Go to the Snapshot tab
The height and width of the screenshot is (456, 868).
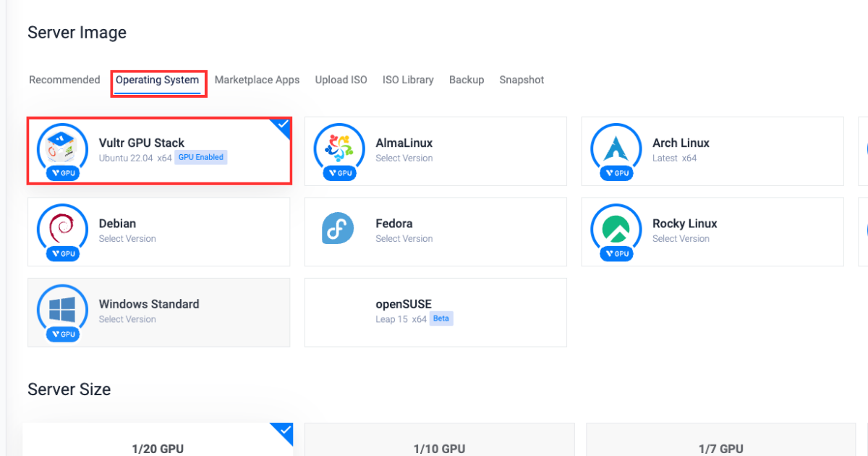tap(522, 80)
